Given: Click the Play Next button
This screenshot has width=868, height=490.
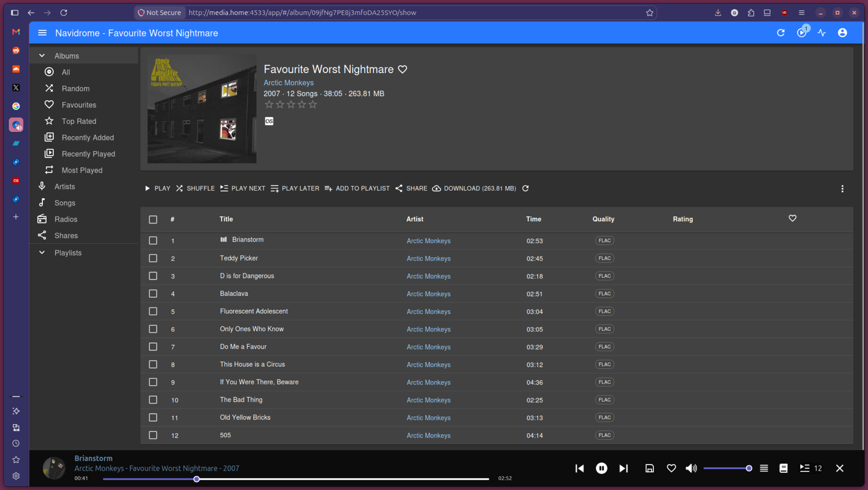Looking at the screenshot, I should point(242,188).
